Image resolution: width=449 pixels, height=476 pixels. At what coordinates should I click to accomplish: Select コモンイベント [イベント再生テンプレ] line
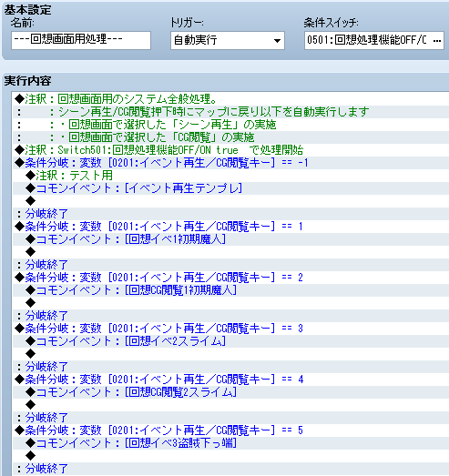[x=231, y=188]
